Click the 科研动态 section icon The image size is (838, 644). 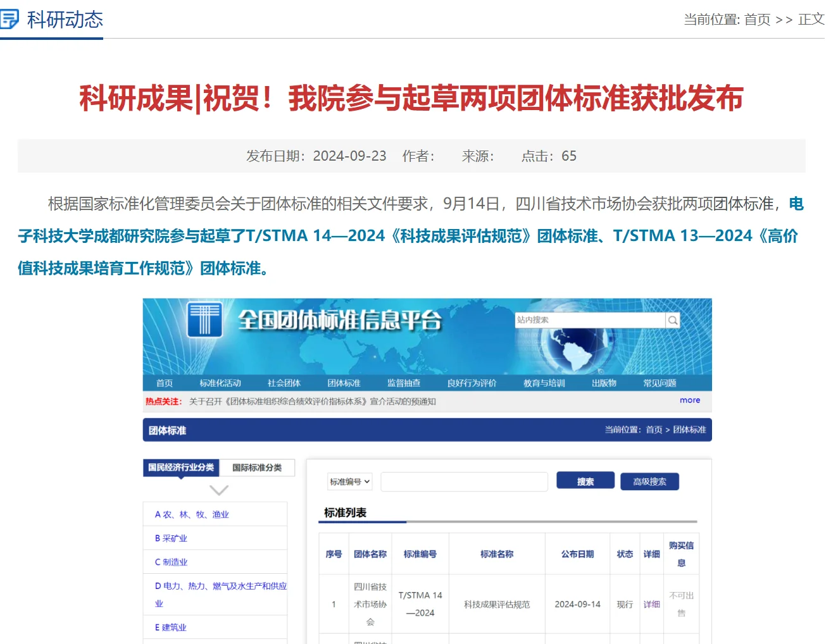click(x=9, y=19)
